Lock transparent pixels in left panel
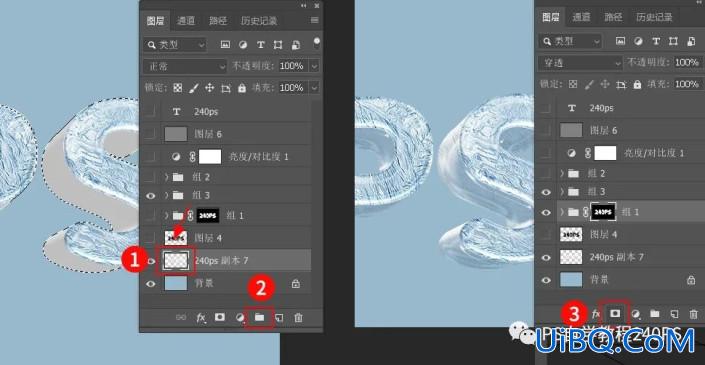The width and height of the screenshot is (705, 365). [x=178, y=88]
